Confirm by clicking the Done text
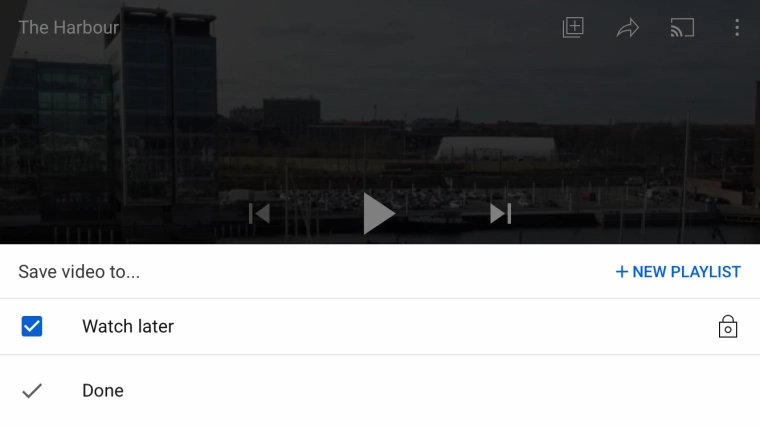The width and height of the screenshot is (760, 427). 103,391
